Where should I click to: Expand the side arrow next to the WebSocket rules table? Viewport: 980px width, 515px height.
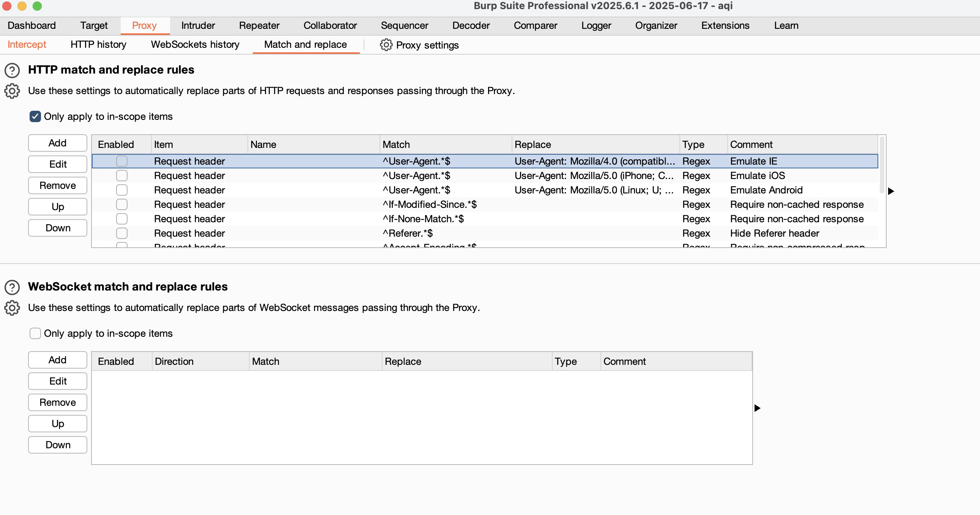click(758, 408)
